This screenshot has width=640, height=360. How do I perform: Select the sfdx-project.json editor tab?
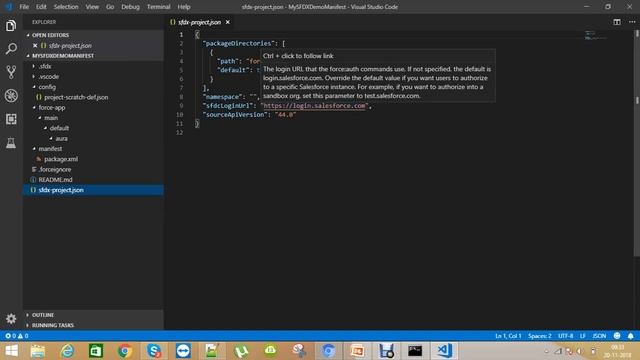[199, 22]
